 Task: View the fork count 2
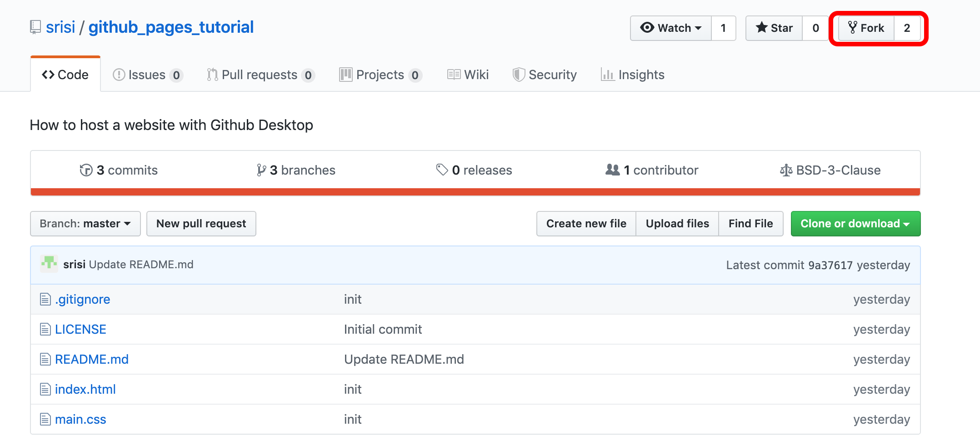(x=907, y=28)
